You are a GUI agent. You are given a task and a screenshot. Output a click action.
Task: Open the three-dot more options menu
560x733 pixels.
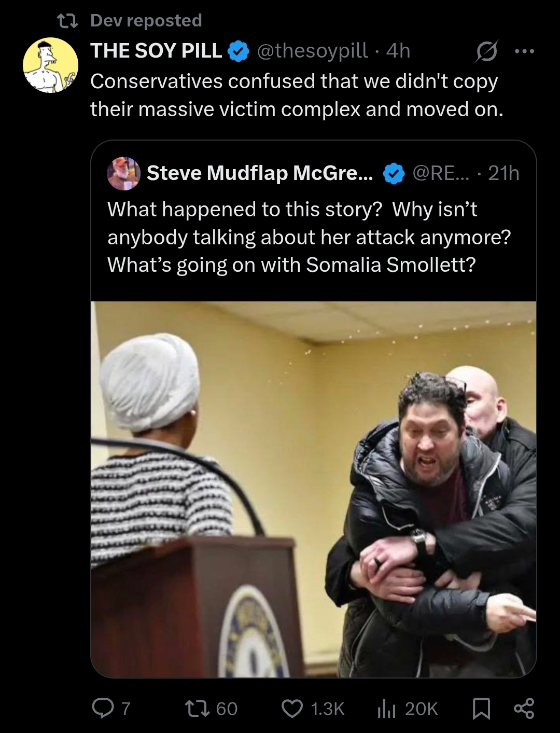coord(524,51)
